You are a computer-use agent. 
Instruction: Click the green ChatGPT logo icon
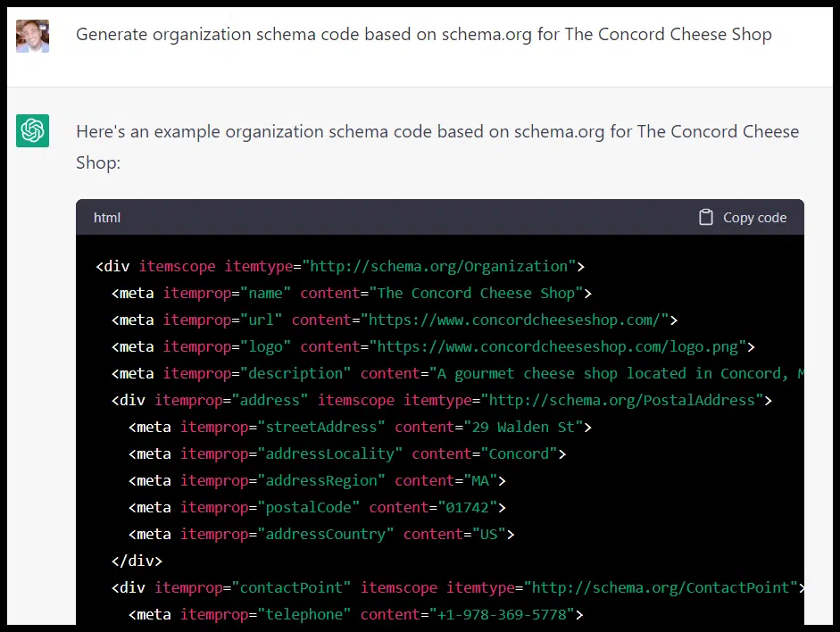tap(32, 131)
